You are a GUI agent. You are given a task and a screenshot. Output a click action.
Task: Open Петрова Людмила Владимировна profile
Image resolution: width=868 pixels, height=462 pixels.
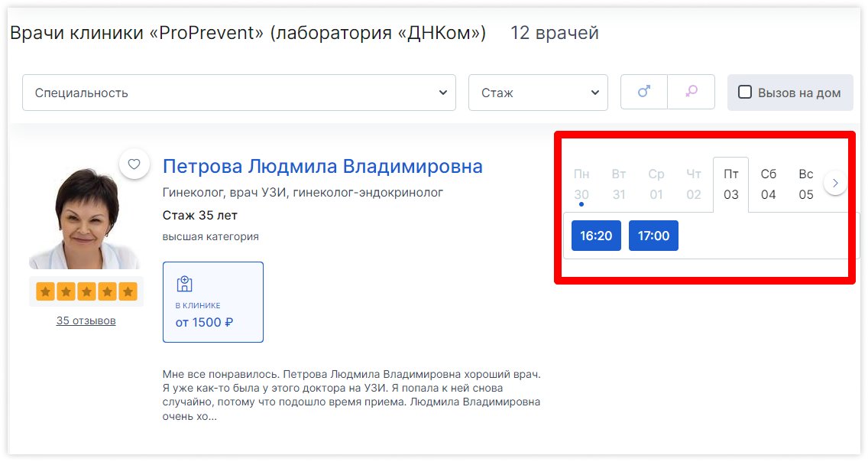(x=322, y=165)
